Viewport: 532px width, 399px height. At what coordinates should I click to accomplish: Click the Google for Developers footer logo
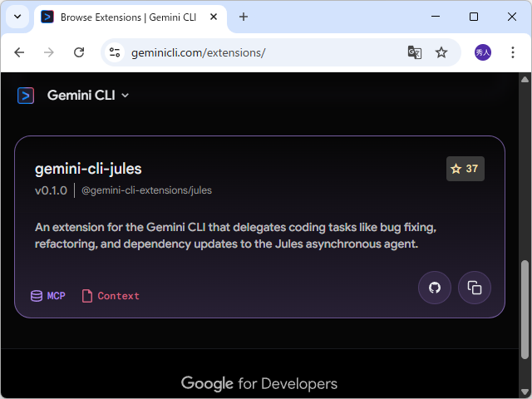[259, 384]
